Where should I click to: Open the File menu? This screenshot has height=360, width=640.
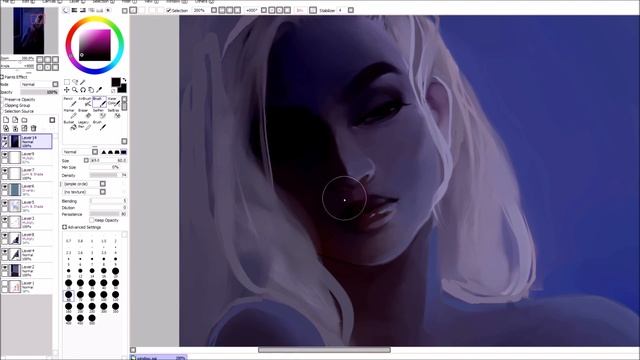tap(6, 2)
